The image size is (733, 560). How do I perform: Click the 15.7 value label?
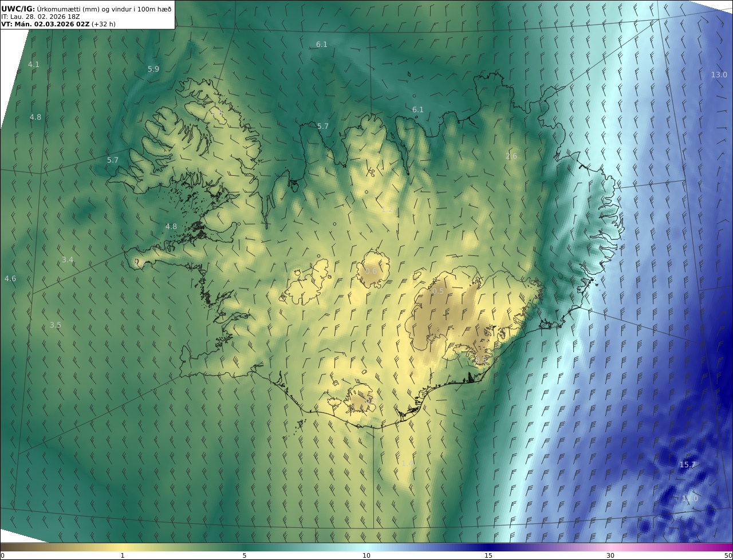coord(687,465)
